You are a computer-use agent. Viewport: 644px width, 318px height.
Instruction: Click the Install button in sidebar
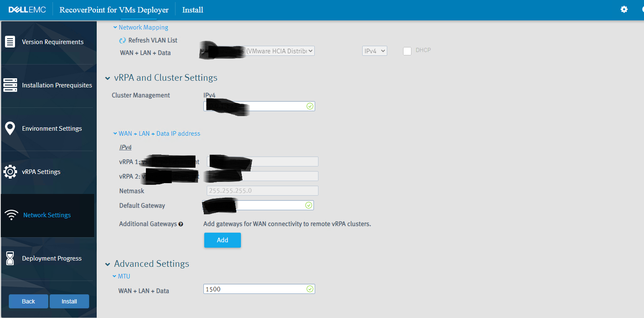69,301
